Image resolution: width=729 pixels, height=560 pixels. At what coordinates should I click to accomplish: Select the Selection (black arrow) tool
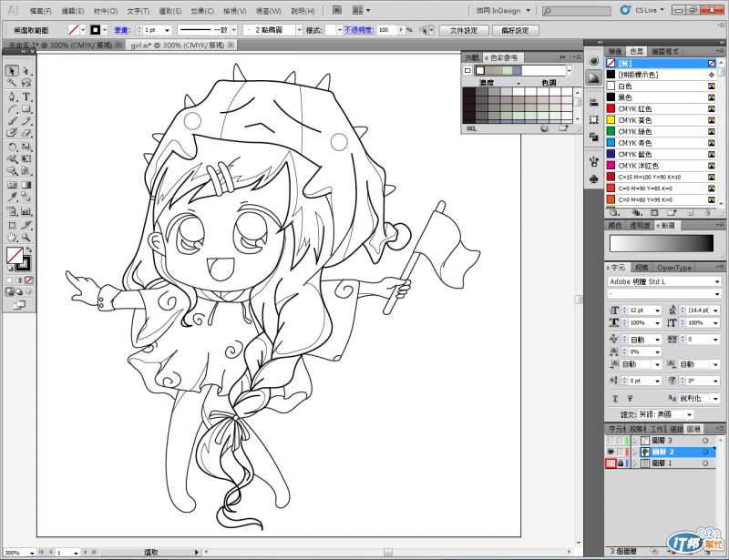(x=12, y=70)
